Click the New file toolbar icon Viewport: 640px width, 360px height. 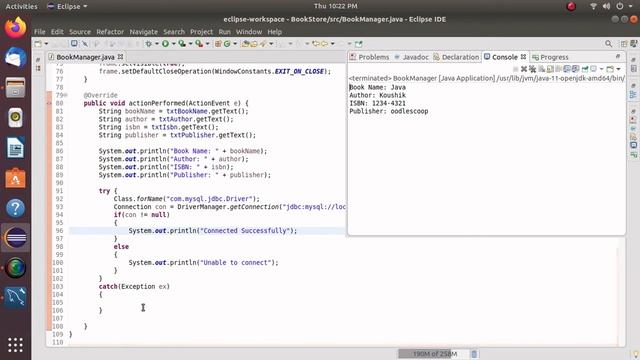tap(38, 44)
